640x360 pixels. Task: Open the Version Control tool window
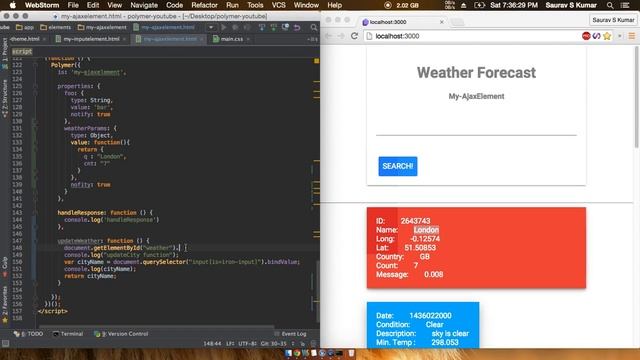121,334
